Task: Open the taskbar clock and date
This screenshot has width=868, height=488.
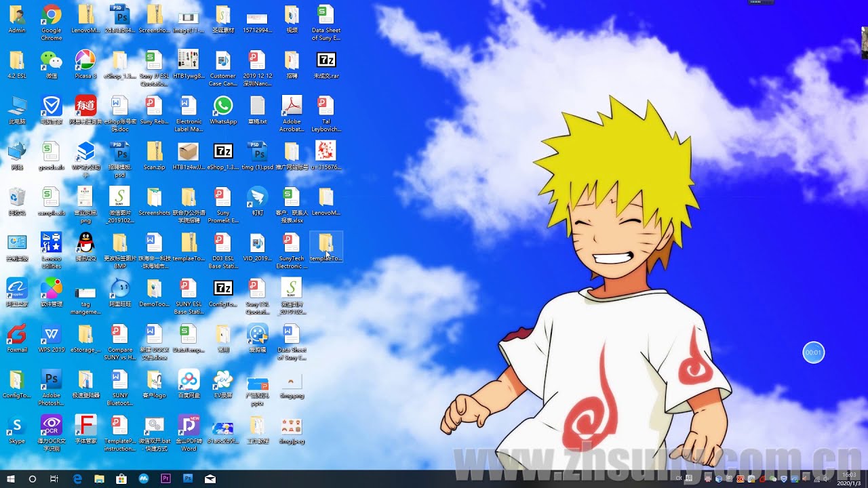Action: tap(849, 479)
